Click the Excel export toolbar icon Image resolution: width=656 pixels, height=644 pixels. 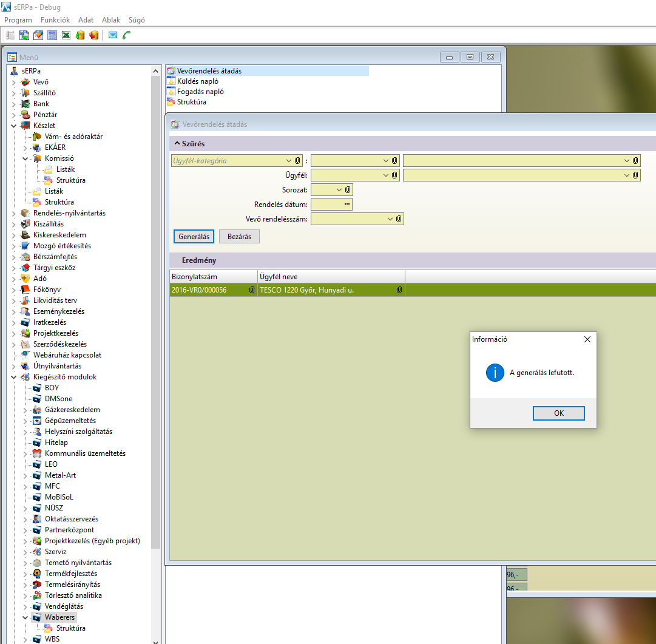[66, 35]
